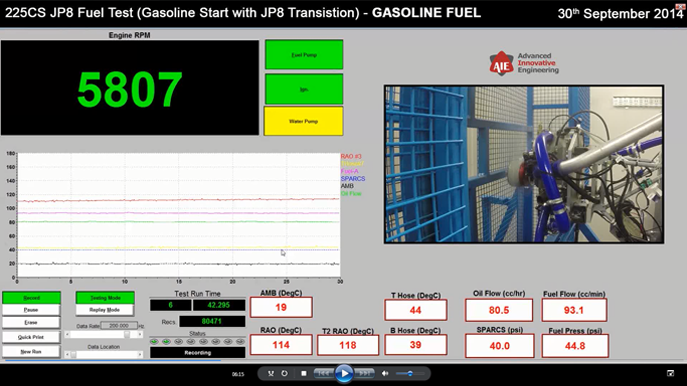This screenshot has width=687, height=386.
Task: Skip to next track button
Action: (365, 373)
